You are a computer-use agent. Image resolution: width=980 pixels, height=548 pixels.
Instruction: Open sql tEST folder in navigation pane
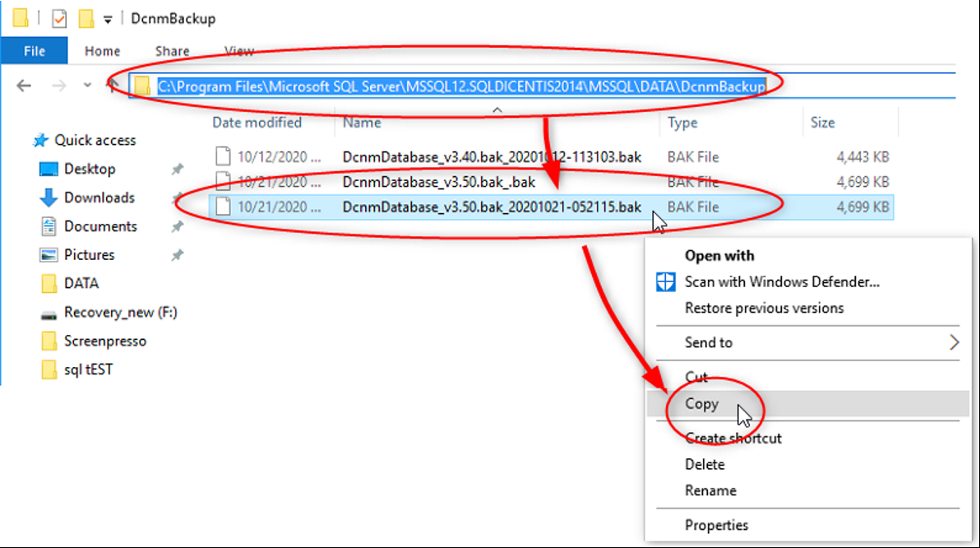[x=88, y=369]
